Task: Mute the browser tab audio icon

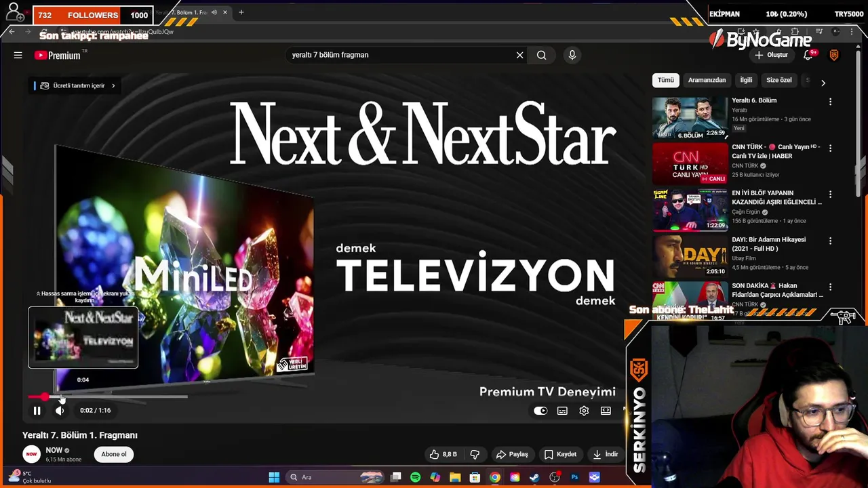Action: [214, 12]
